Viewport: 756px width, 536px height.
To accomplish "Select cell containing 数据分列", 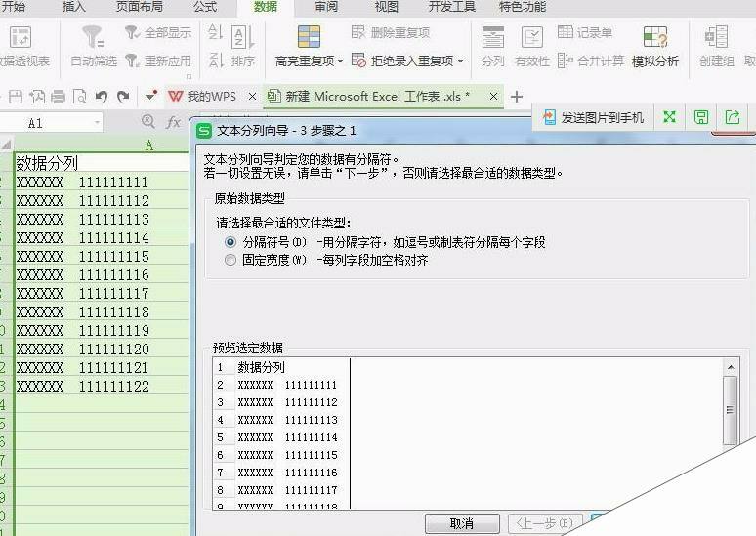I will [x=102, y=163].
